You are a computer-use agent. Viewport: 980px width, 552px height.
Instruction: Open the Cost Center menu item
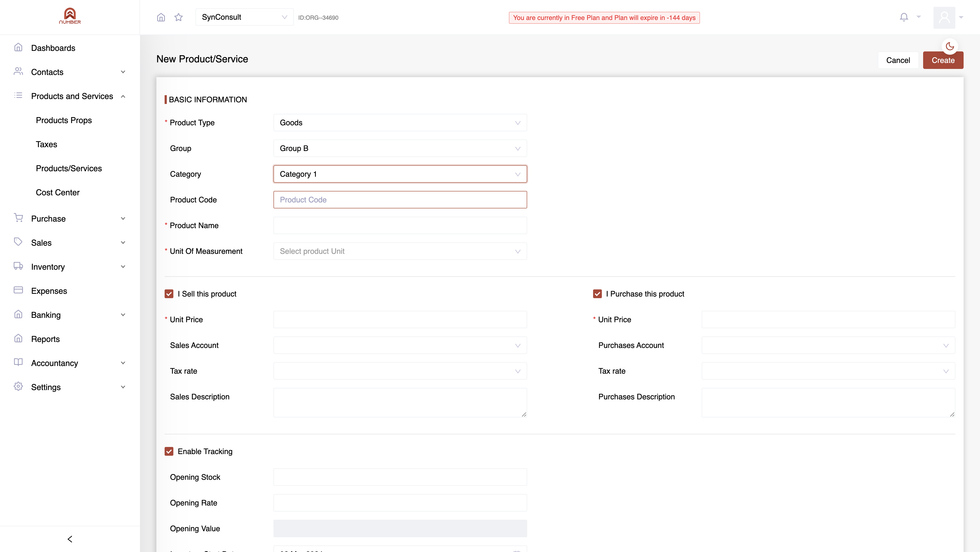point(58,193)
